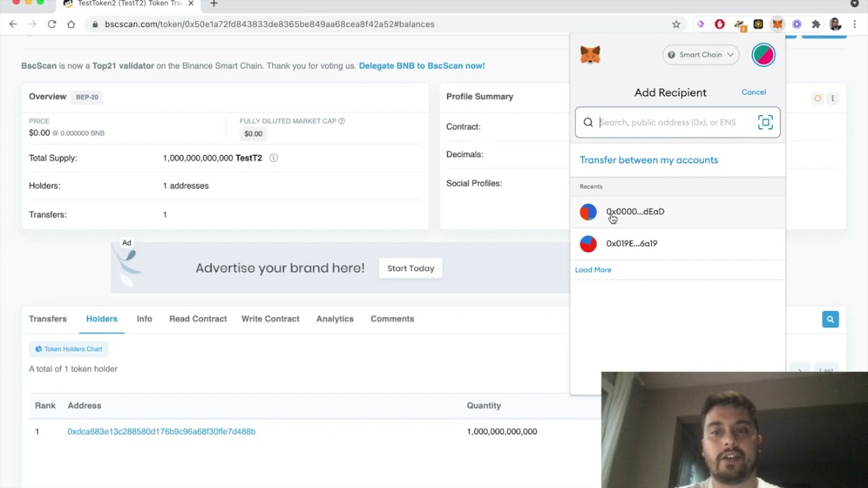Open the MetaMask account avatar menu
This screenshot has width=868, height=488.
tap(764, 55)
